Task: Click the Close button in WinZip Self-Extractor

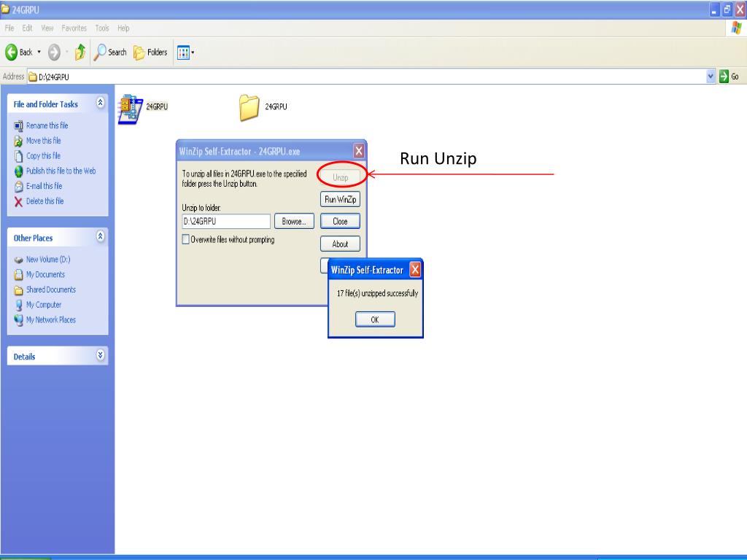Action: 340,222
